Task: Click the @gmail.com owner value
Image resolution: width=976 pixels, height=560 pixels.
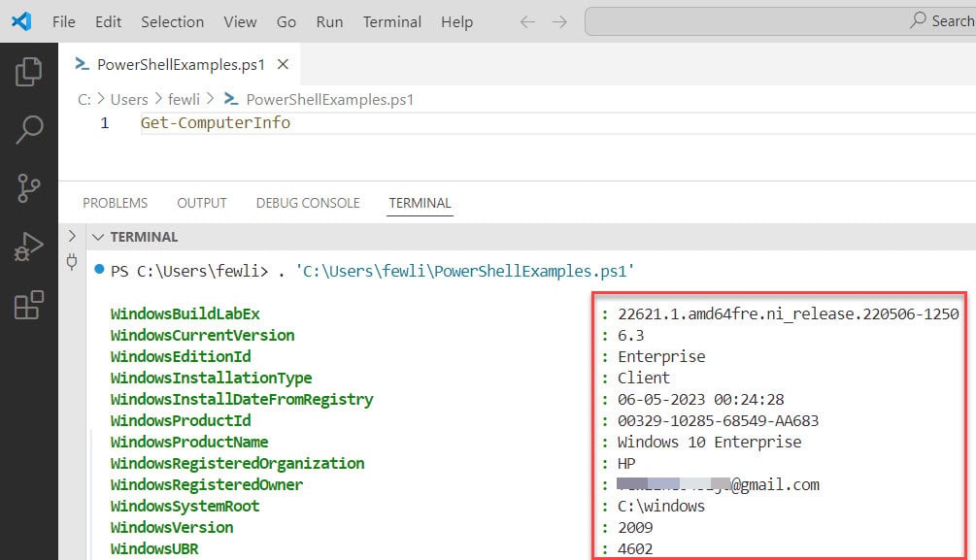Action: click(x=719, y=484)
